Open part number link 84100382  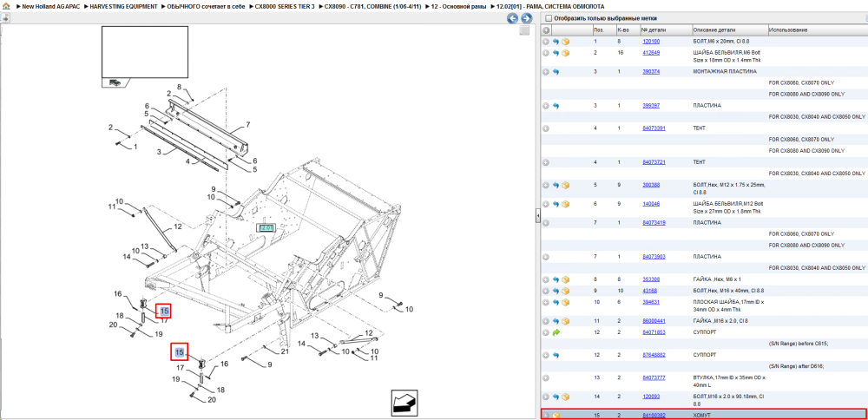654,415
